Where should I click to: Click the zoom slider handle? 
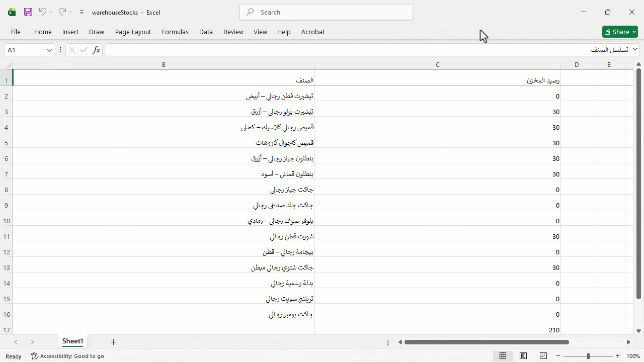[588, 356]
